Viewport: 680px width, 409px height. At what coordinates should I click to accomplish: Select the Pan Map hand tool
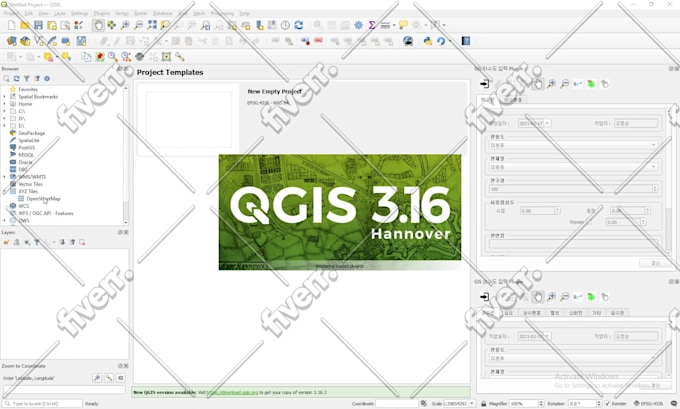pos(98,25)
